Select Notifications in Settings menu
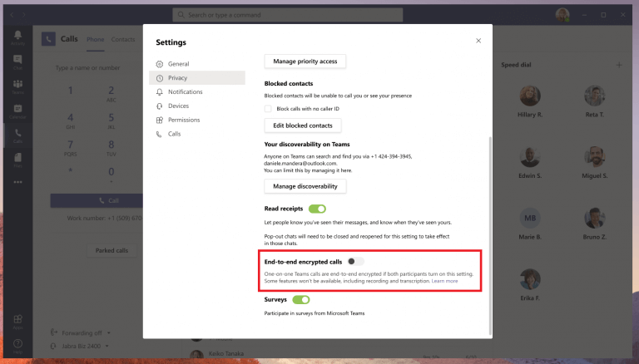Viewport: 639px width, 364px height. pos(185,92)
